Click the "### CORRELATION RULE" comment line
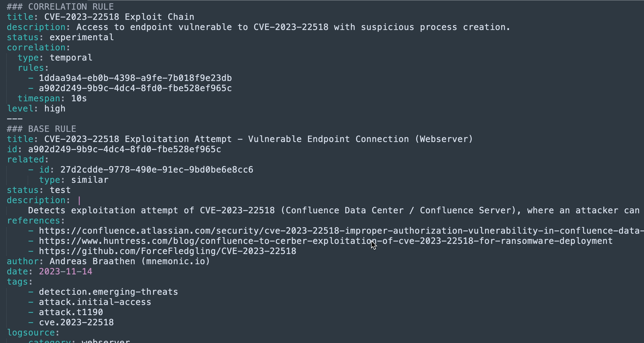Screen dimensions: 644x343 (60, 6)
